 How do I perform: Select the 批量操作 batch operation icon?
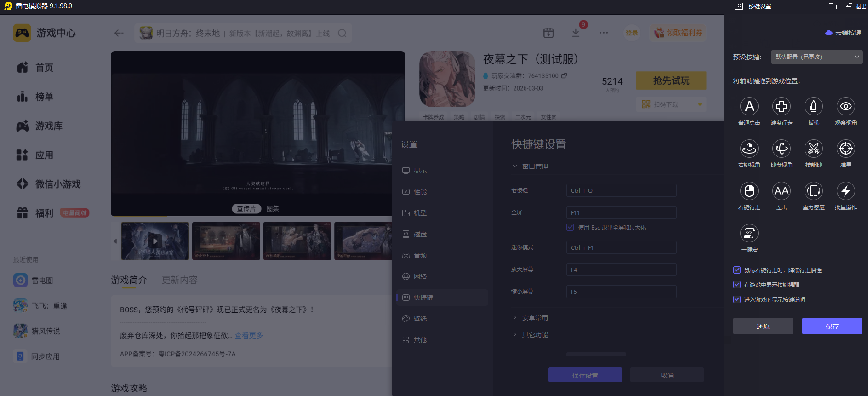846,191
